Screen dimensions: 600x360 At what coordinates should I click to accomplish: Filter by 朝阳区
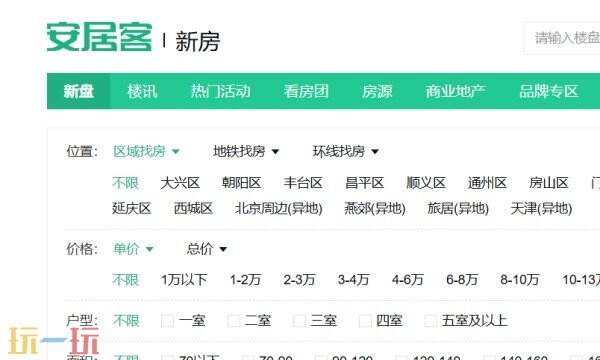coord(241,183)
